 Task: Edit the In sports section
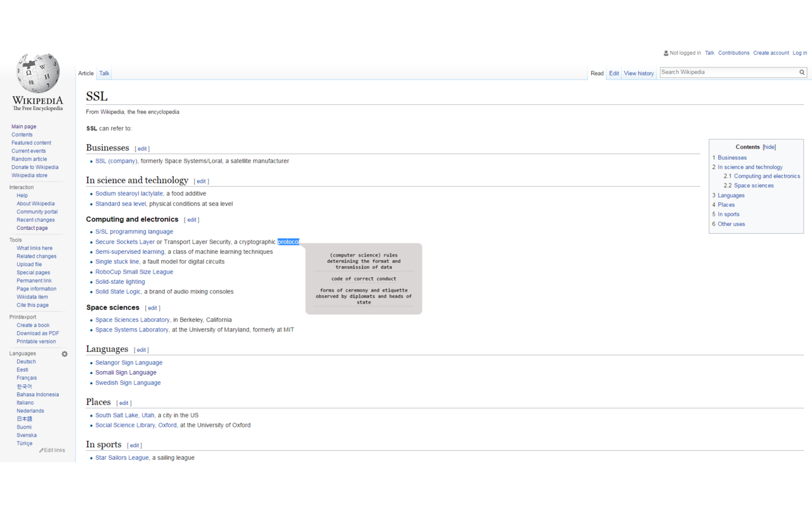(x=134, y=446)
